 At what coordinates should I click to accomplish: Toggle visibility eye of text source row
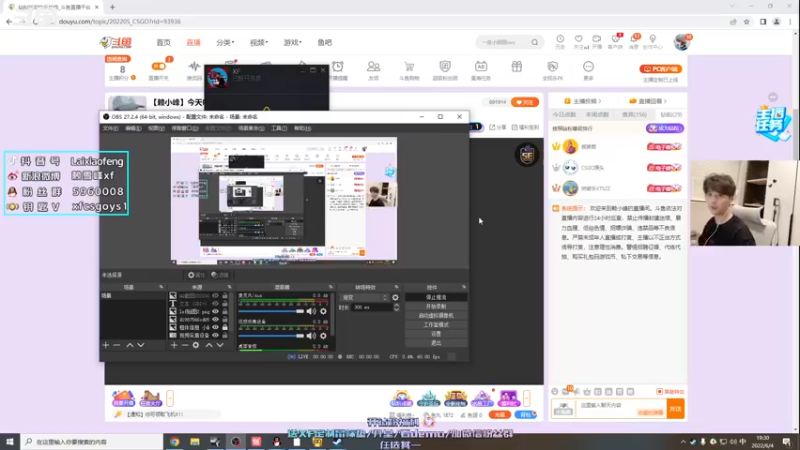click(215, 304)
